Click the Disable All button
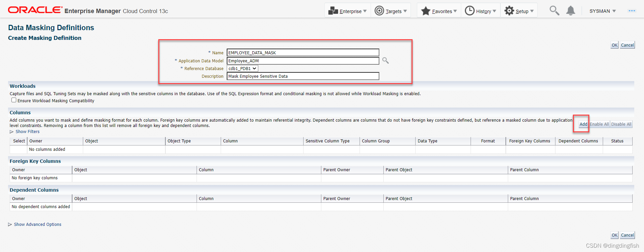The height and width of the screenshot is (252, 644). click(x=621, y=124)
